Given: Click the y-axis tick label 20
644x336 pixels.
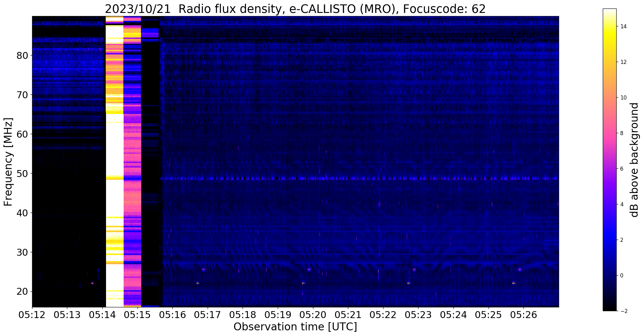Looking at the screenshot, I should point(22,292).
